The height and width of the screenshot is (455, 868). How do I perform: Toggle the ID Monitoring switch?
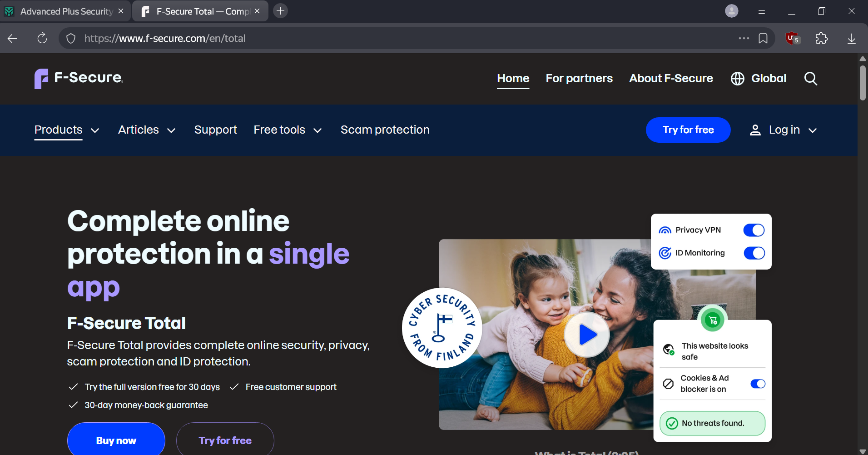[754, 253]
